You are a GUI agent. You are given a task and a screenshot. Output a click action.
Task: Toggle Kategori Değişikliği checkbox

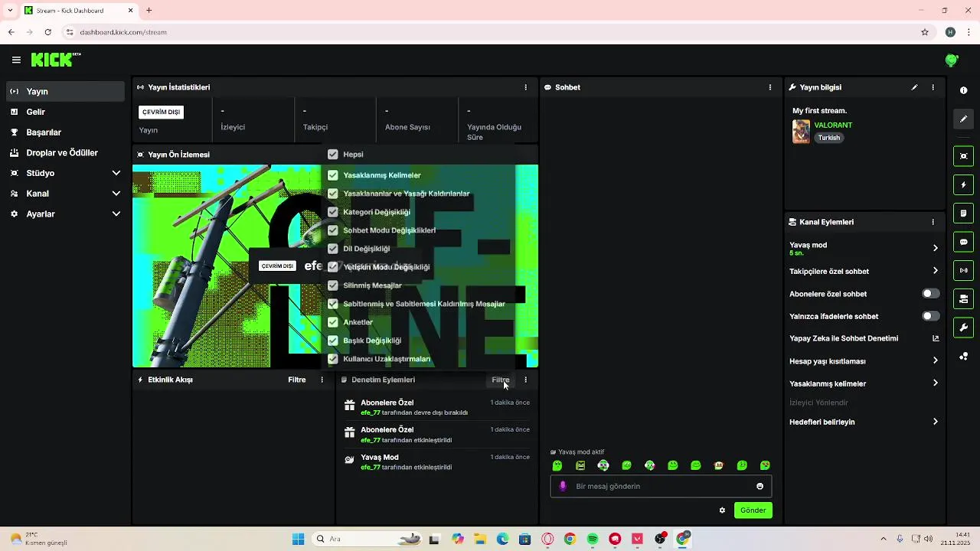pos(332,212)
